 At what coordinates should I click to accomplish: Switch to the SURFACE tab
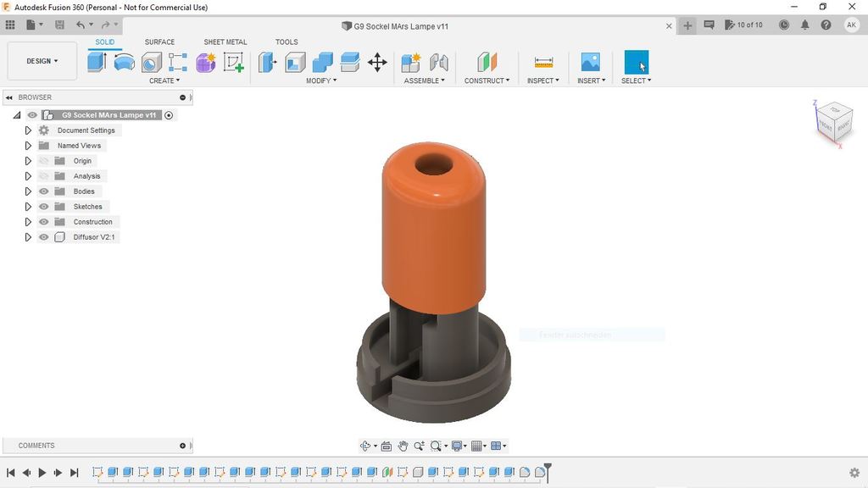click(159, 42)
